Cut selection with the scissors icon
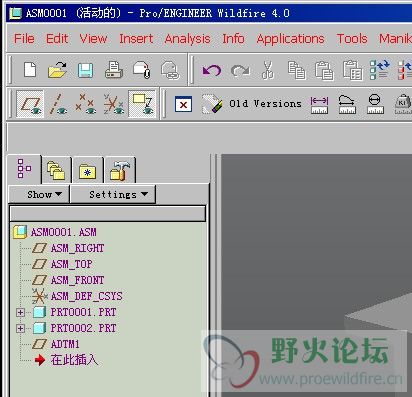This screenshot has height=397, width=412. click(268, 70)
